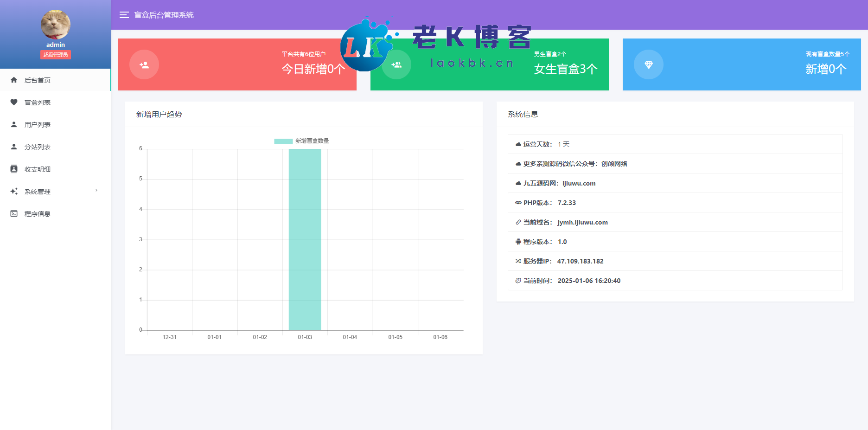Click the 盲盒后台管理系统 header title
Screen dimensions: 868x430
(164, 15)
